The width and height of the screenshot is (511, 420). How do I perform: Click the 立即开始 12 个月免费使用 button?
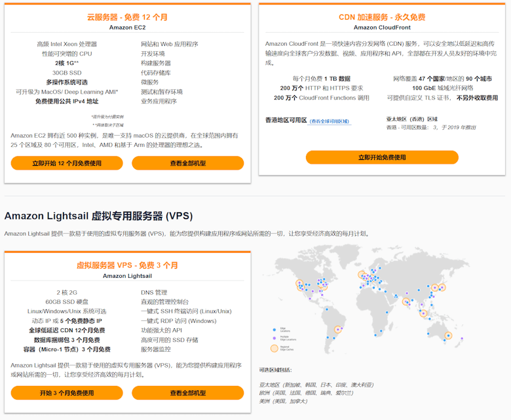click(67, 163)
